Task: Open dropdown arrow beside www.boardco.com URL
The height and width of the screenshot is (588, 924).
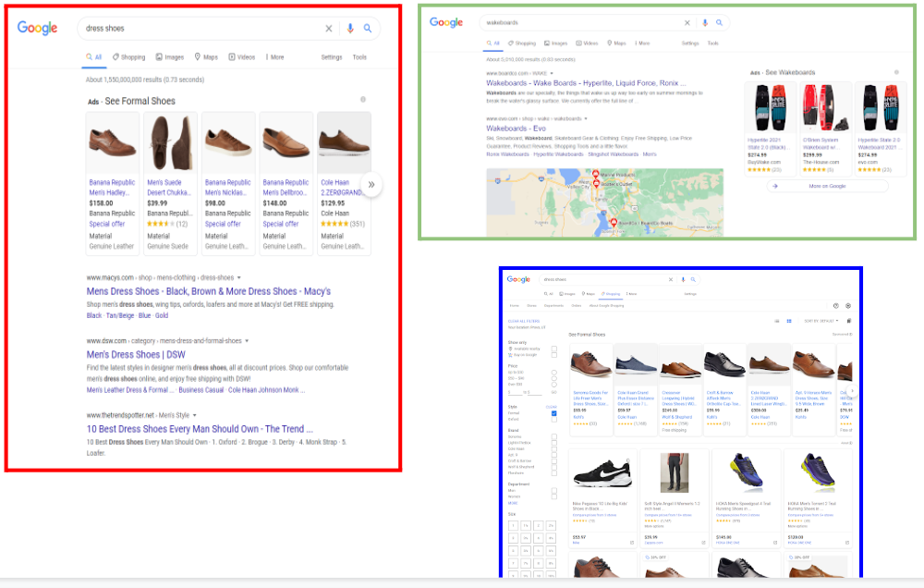Action: click(x=552, y=73)
